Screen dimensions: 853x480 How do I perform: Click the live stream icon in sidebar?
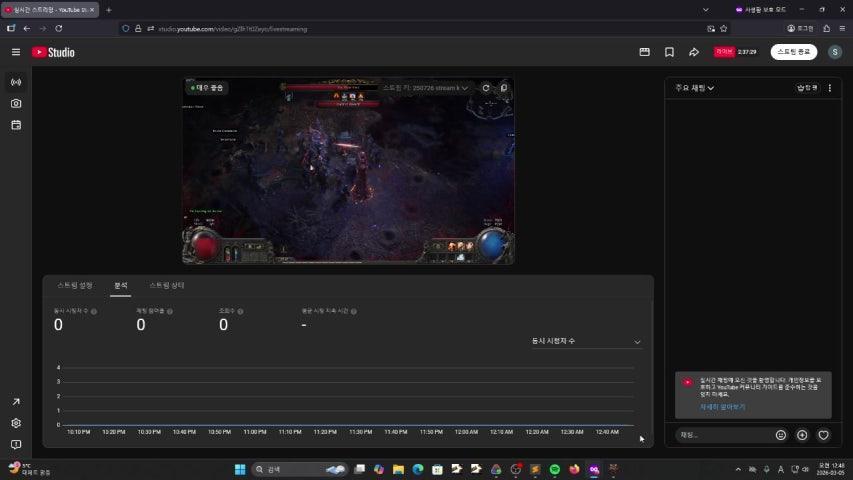[16, 82]
